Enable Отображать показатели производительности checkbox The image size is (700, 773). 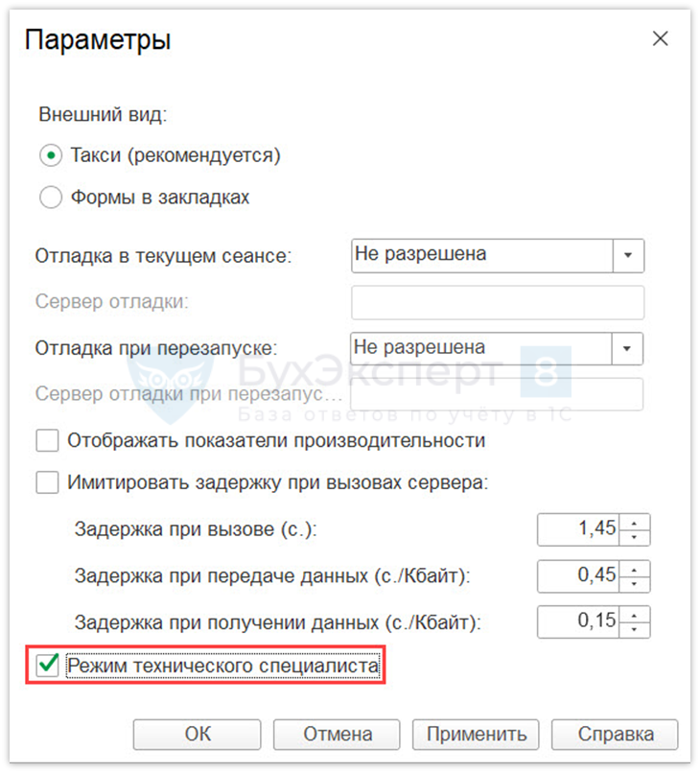point(47,441)
